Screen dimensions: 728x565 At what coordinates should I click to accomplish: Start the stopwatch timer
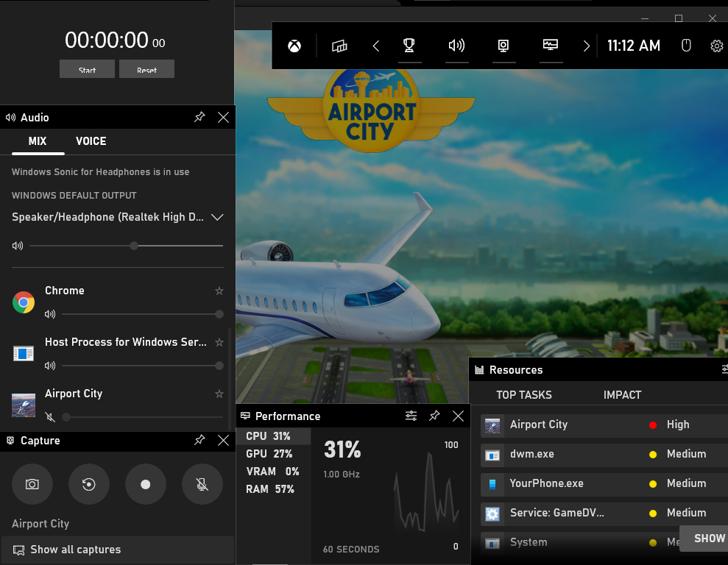click(88, 69)
